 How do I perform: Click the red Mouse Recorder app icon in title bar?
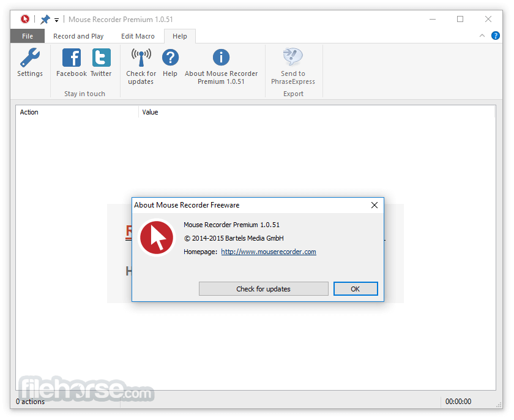pos(25,20)
